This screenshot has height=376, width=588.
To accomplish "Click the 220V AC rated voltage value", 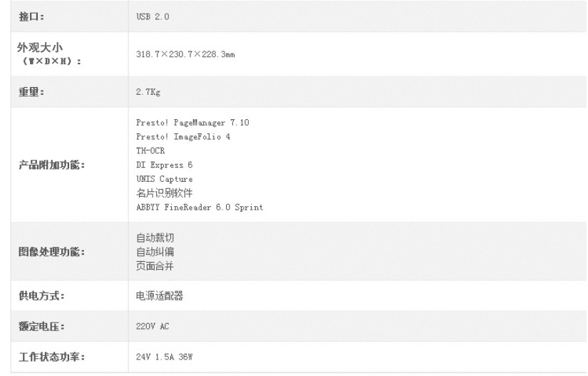I will click(x=153, y=327).
